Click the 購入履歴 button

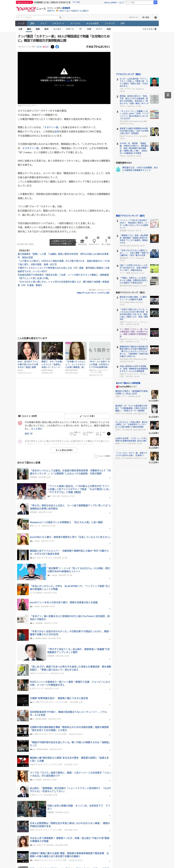(146, 18)
